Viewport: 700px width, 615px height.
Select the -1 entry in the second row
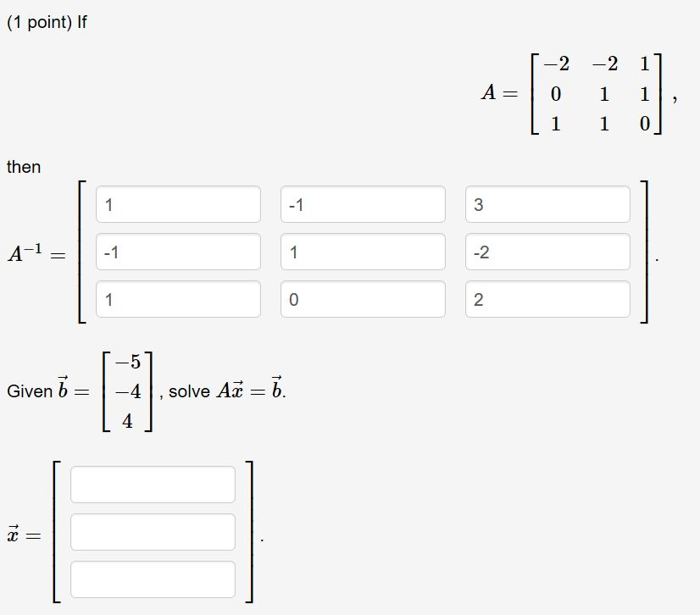click(178, 251)
